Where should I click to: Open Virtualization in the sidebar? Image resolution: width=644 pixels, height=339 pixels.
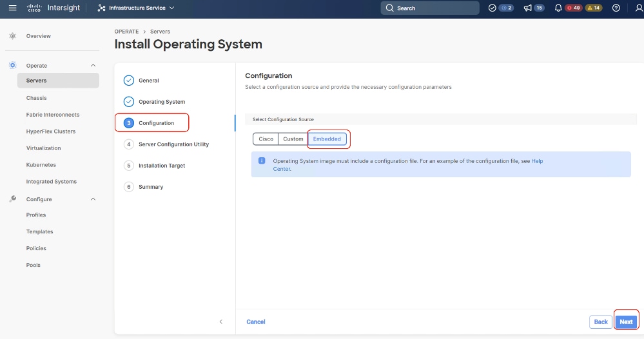44,148
